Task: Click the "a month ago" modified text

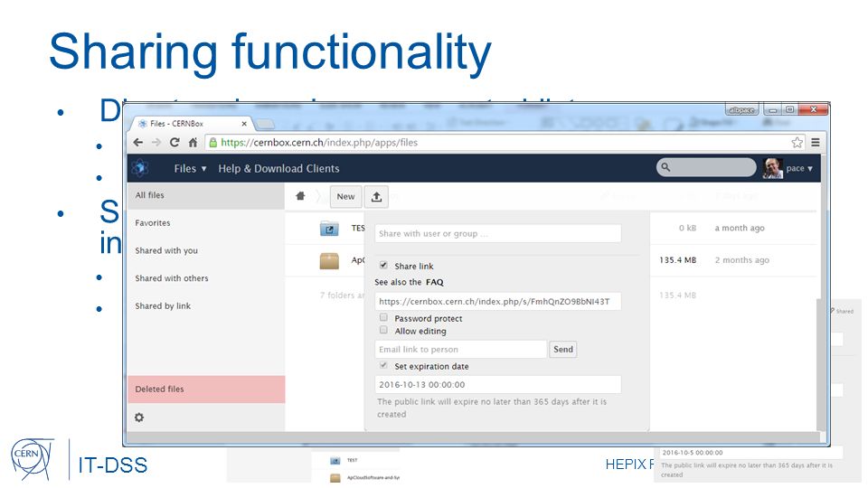Action: click(x=740, y=228)
